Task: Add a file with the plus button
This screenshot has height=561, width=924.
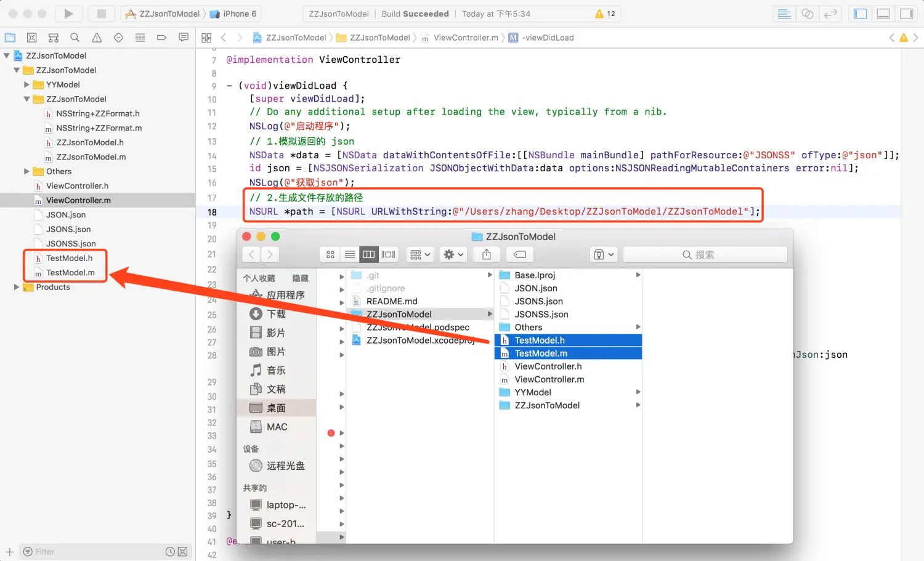Action: pyautogui.click(x=10, y=552)
